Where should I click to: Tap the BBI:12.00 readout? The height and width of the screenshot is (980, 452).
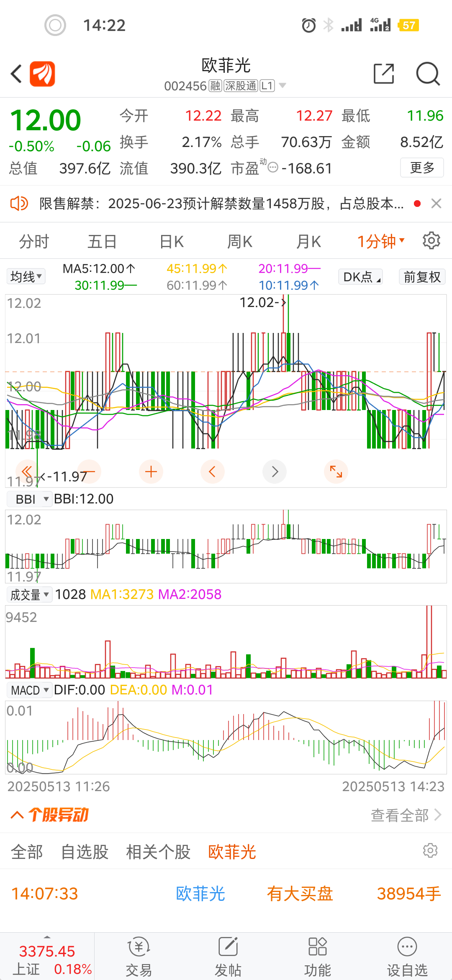[84, 499]
